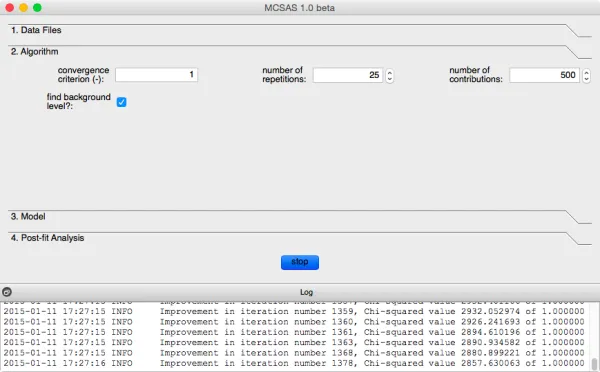Click the MCSAS 1.0 beta title text
The height and width of the screenshot is (372, 600).
pos(300,8)
